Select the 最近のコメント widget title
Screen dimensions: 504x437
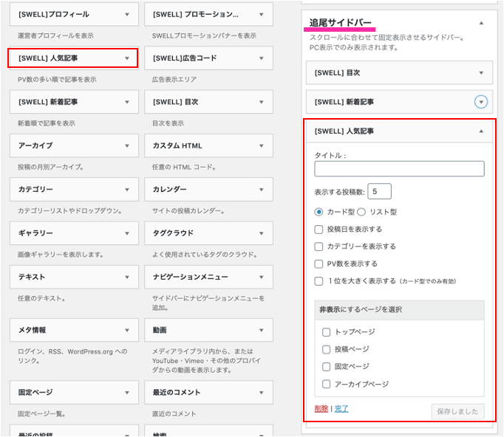click(x=177, y=393)
